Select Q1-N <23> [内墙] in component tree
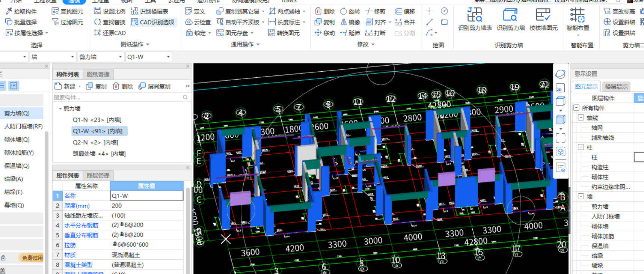Image resolution: width=644 pixels, height=274 pixels. [x=97, y=120]
